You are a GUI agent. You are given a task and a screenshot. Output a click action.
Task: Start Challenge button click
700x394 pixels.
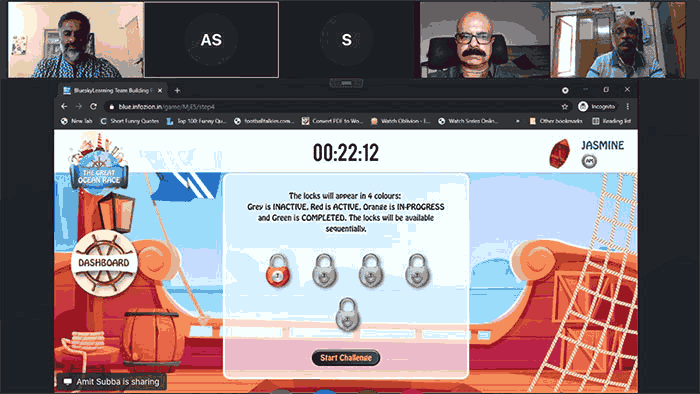tap(346, 358)
